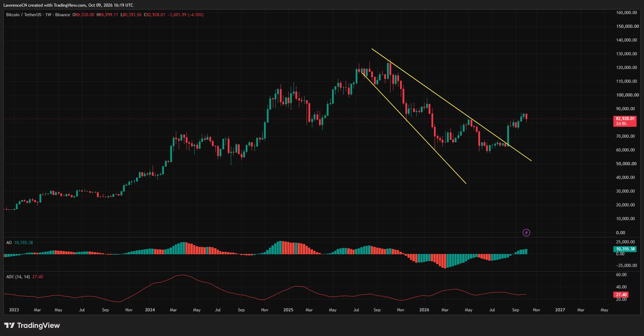This screenshot has width=644, height=336.
Task: Click the 2025 label on time axis
Action: 288,310
